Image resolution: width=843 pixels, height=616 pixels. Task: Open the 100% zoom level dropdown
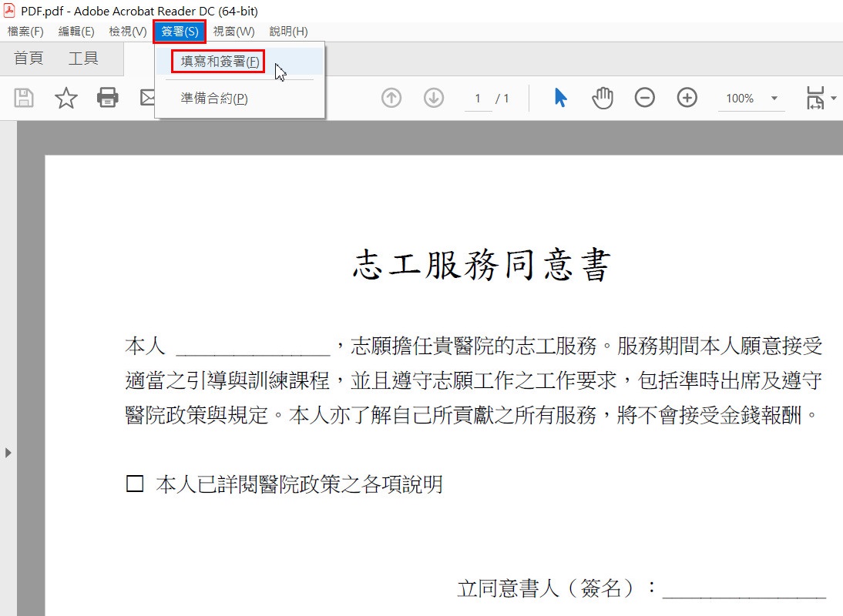tap(774, 99)
